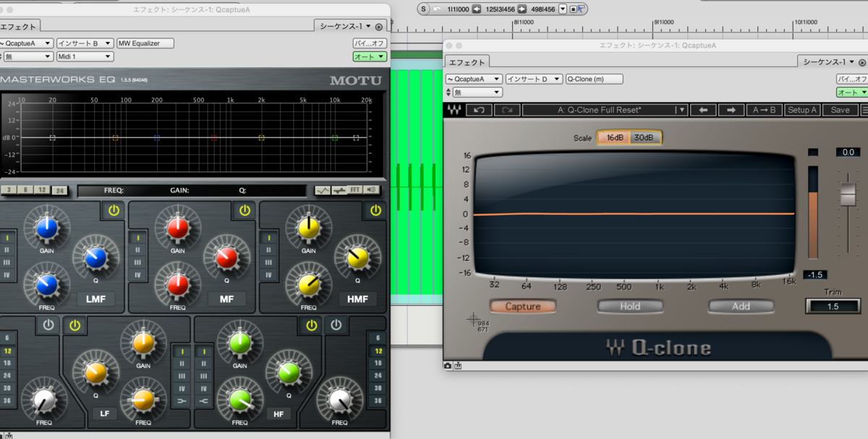Click the low-cut white FREQ knob
868x439 pixels.
[x=45, y=398]
